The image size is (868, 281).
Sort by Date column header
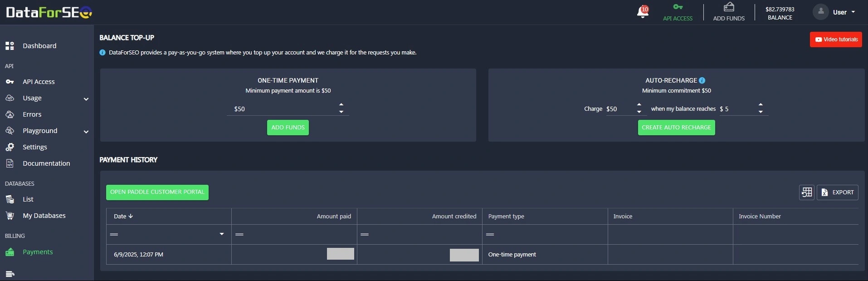click(x=169, y=217)
